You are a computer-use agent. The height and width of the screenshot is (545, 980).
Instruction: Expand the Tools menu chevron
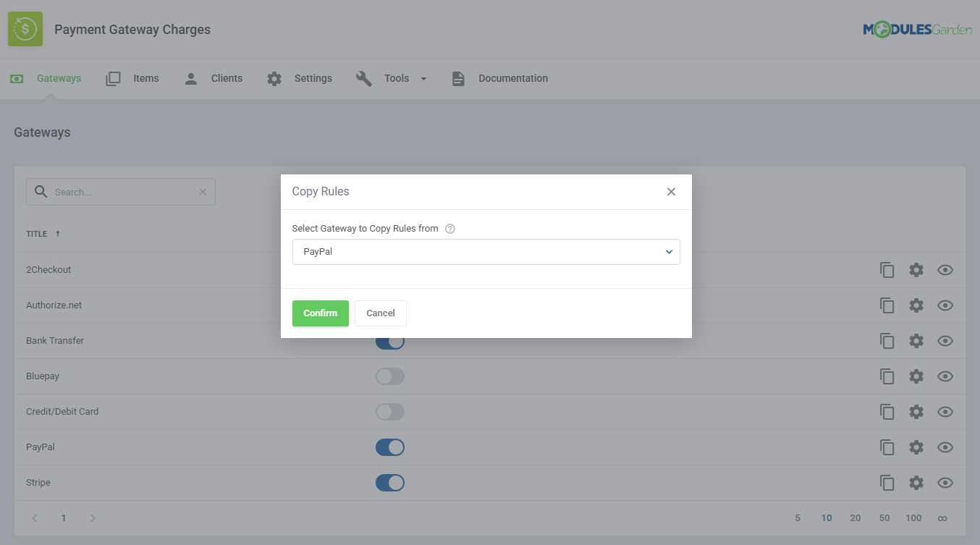[423, 78]
